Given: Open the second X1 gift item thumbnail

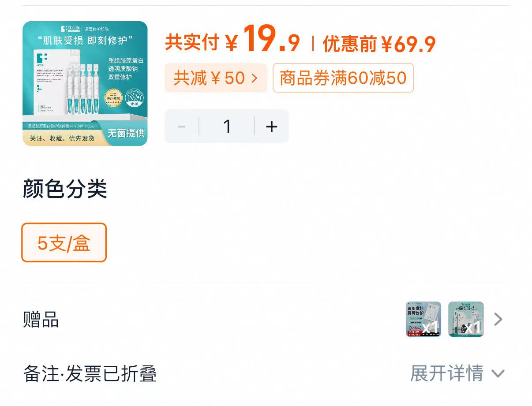Looking at the screenshot, I should click(x=466, y=319).
